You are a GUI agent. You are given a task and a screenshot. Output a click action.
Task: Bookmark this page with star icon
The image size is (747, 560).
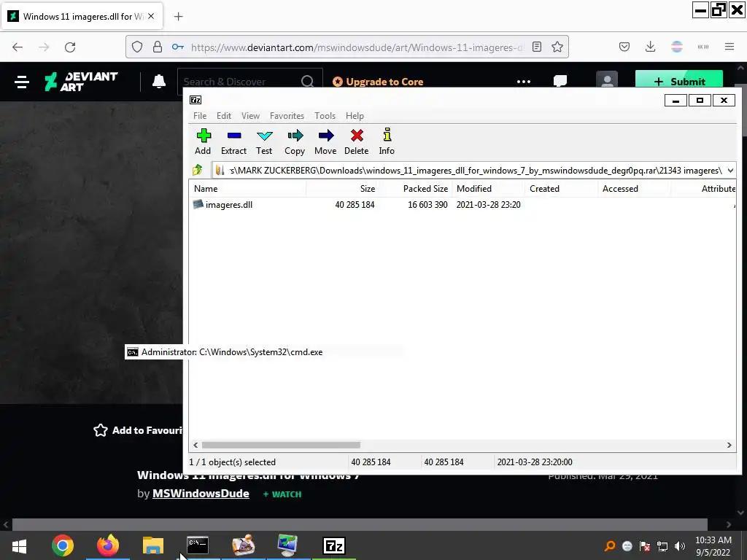coord(557,47)
